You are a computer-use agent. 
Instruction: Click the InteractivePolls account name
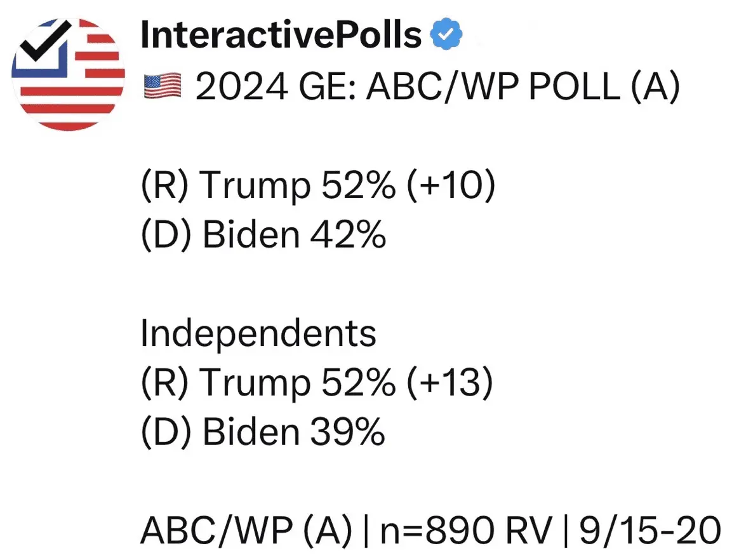[281, 36]
